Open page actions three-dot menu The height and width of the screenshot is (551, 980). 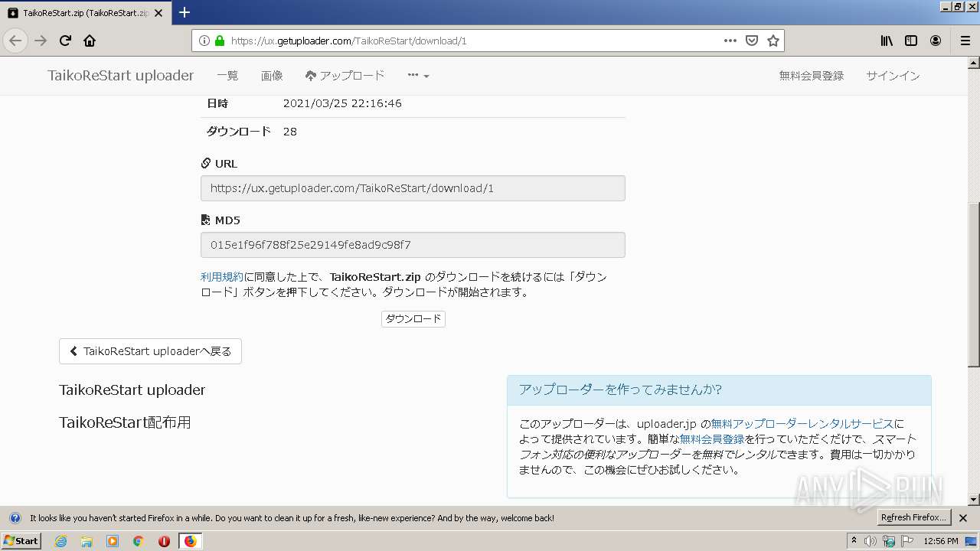[x=730, y=41]
